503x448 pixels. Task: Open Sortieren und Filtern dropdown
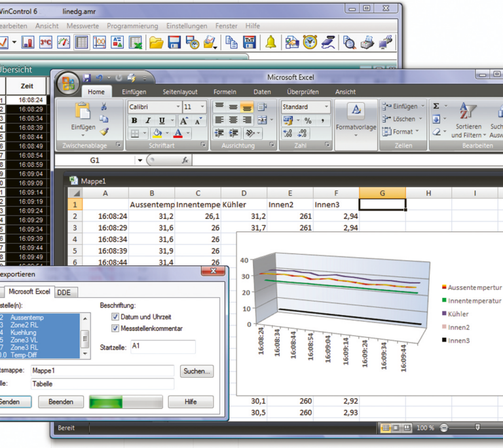468,121
